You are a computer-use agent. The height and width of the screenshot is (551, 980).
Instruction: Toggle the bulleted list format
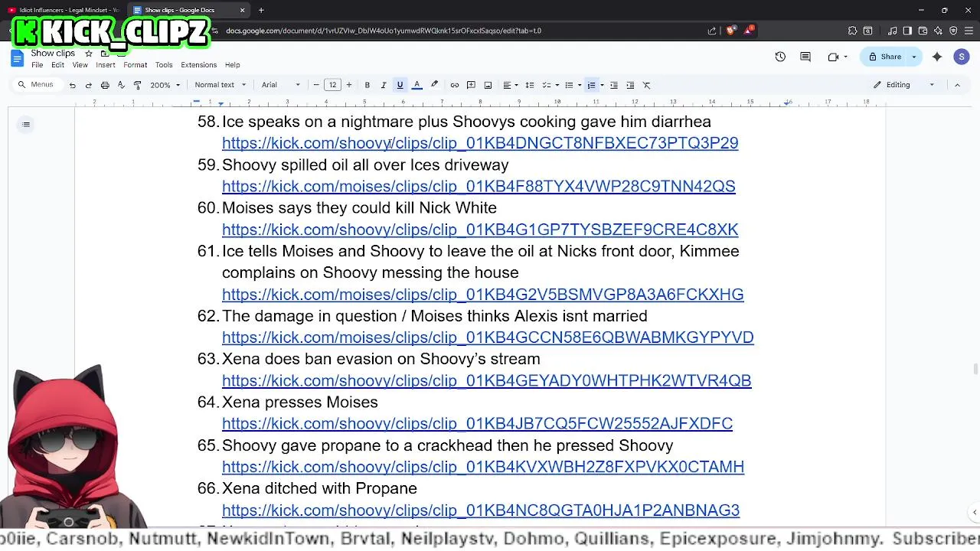[569, 85]
